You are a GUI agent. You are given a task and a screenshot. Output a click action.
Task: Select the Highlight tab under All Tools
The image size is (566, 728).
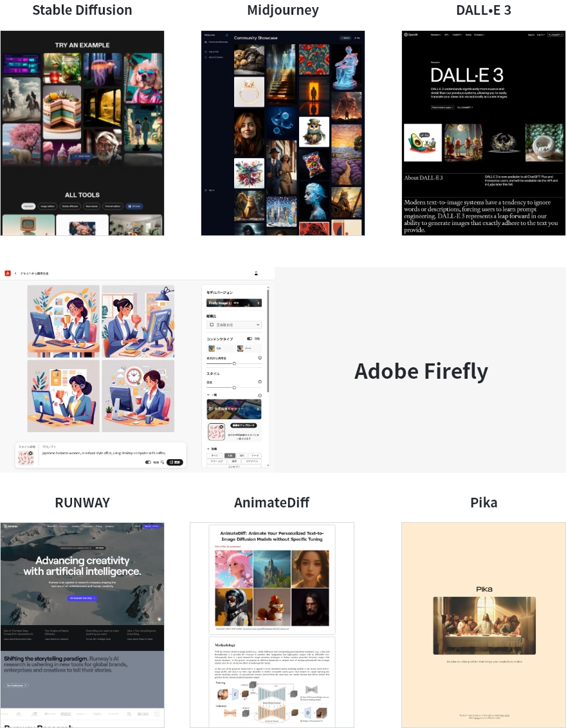(x=28, y=206)
